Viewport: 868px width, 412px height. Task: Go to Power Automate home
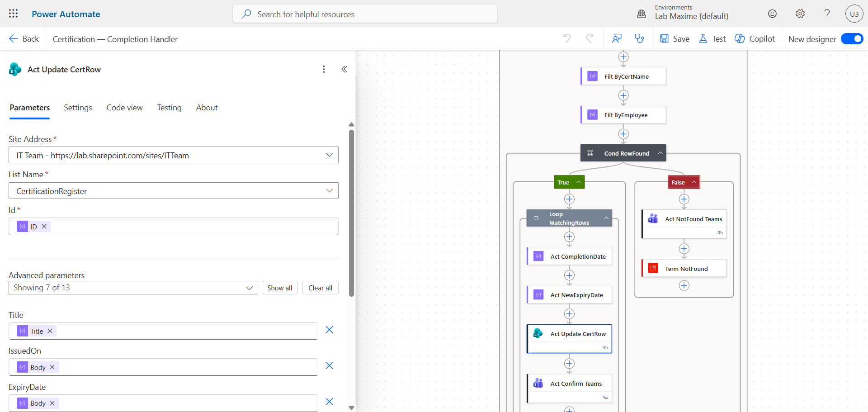tap(66, 14)
